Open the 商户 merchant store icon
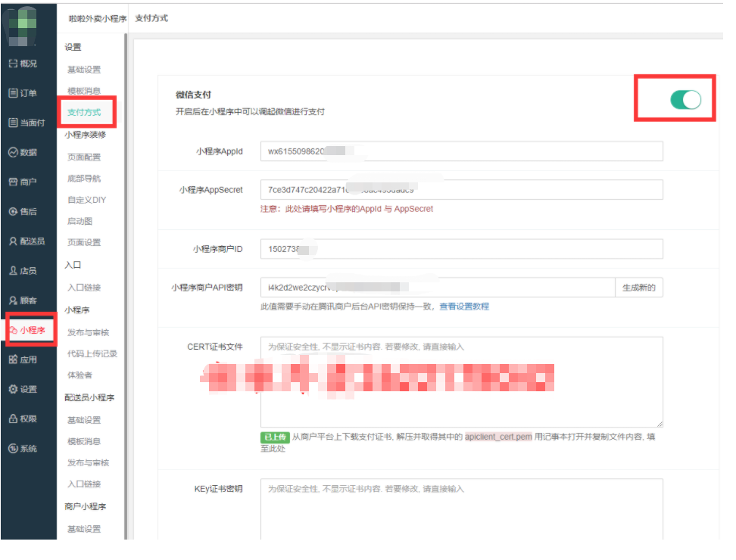The height and width of the screenshot is (560, 736). click(13, 182)
